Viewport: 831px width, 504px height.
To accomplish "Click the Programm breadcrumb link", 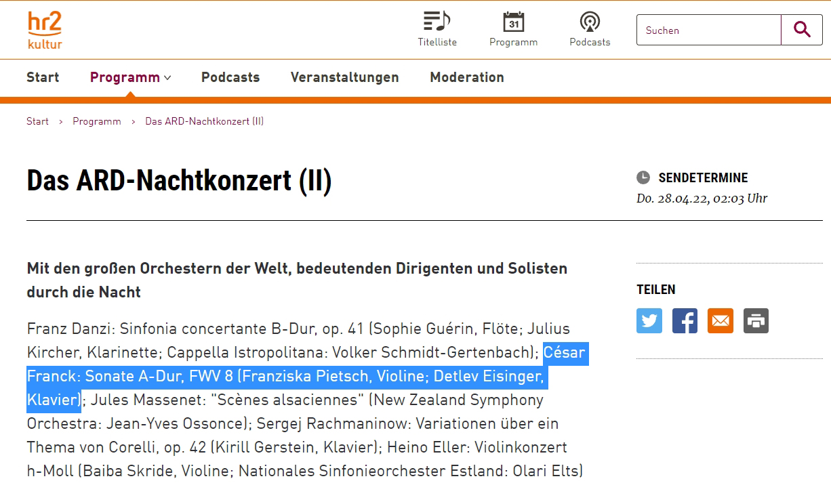I will pos(97,121).
